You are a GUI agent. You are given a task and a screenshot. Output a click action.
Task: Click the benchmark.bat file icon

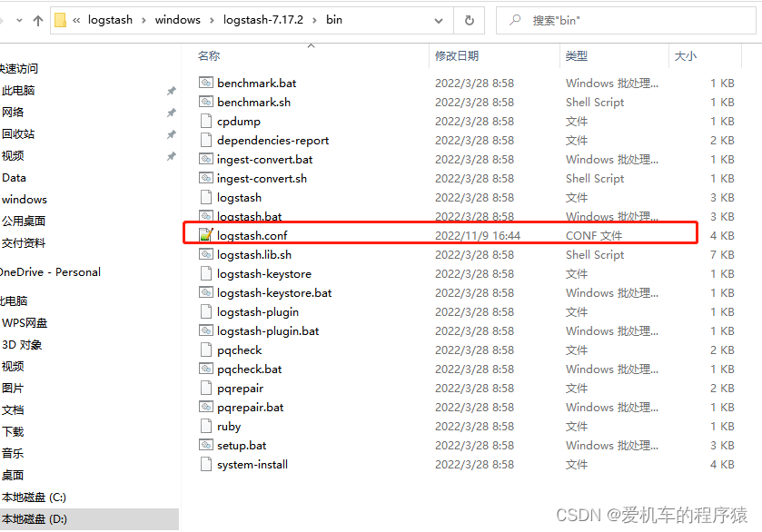206,84
